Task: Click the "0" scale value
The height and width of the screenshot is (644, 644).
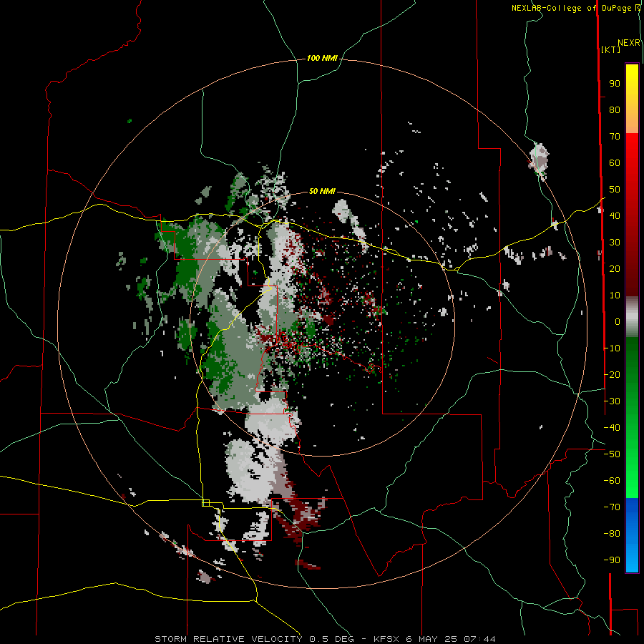Action: (x=618, y=322)
